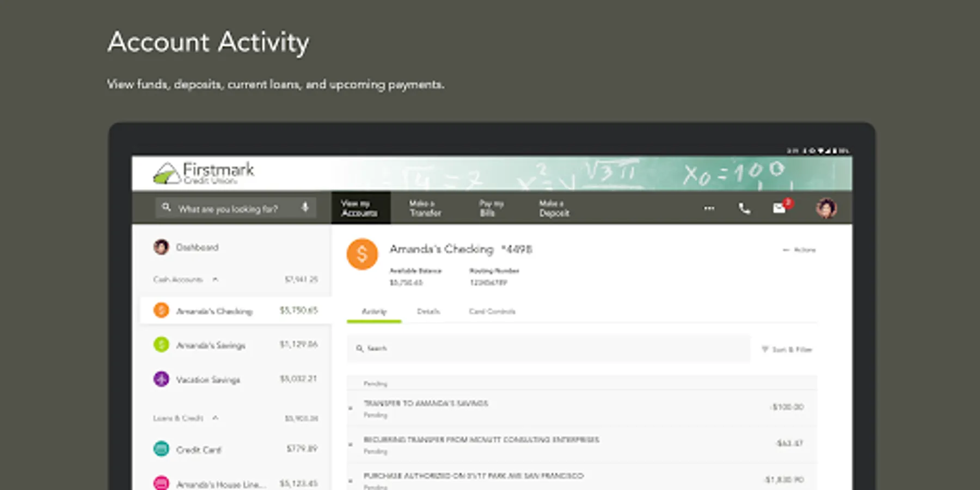Open the more options ellipsis menu
Viewport: 980px width, 490px height.
pos(709,208)
